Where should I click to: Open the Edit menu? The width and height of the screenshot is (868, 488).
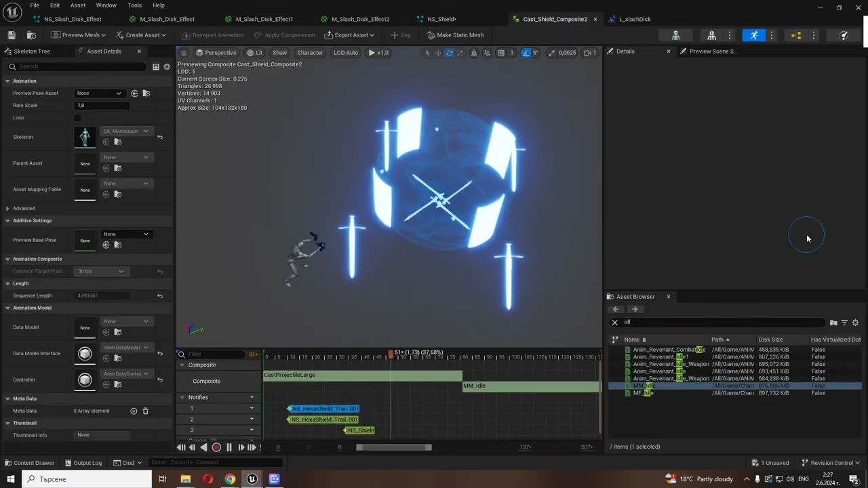pyautogui.click(x=55, y=5)
